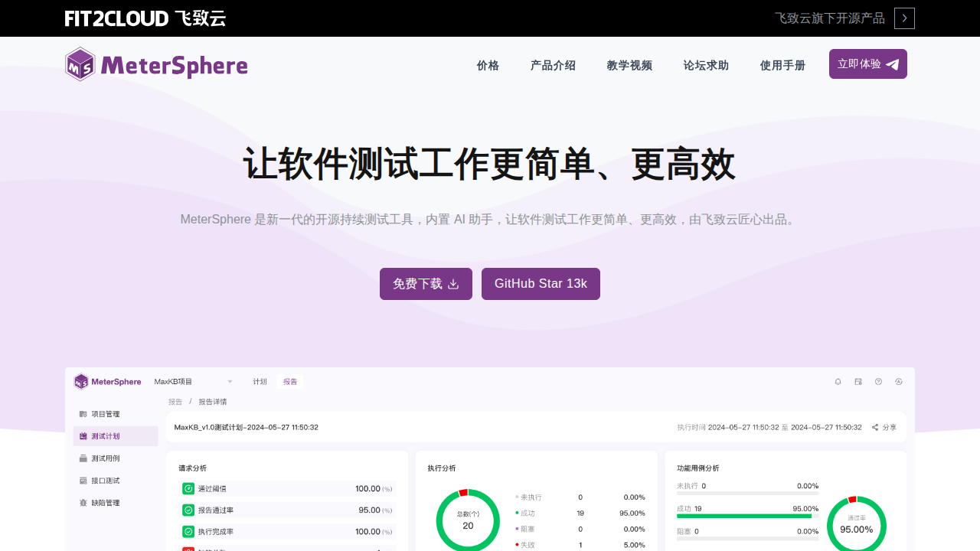The width and height of the screenshot is (980, 551).
Task: Open the 产品介绍 menu item
Action: click(553, 65)
